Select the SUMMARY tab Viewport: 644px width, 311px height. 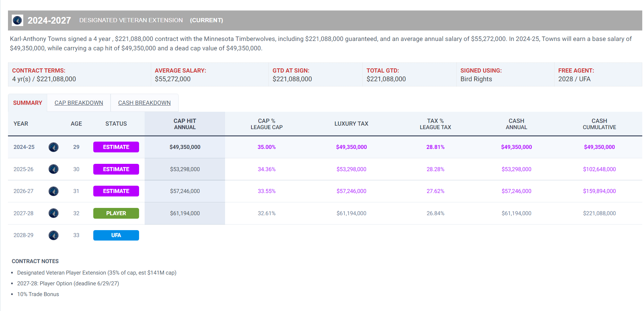28,103
